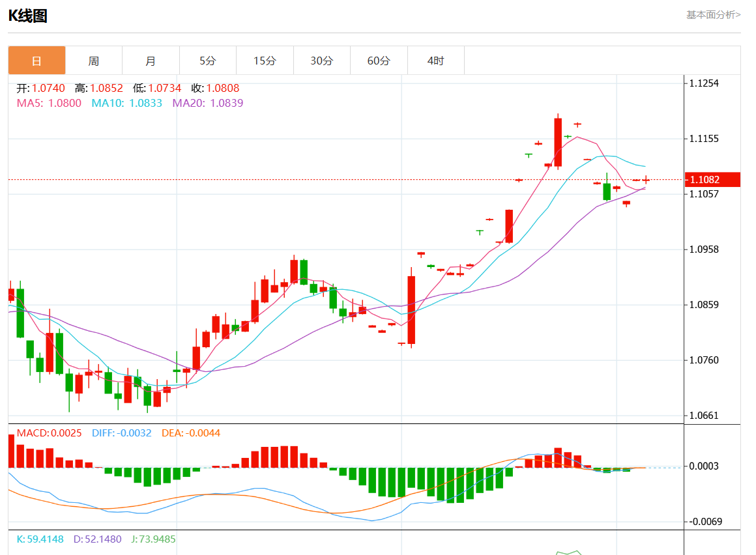
Task: Click the 1.0760 price axis label
Action: [x=704, y=360]
